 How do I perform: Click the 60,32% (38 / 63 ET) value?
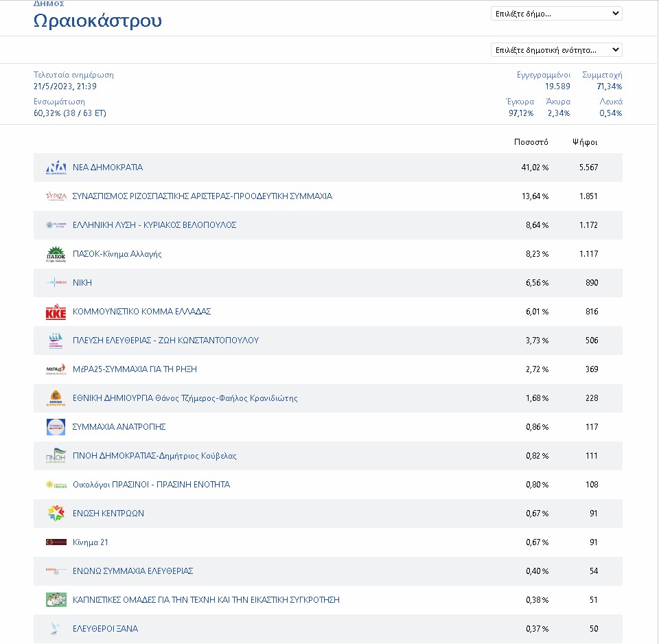[70, 113]
